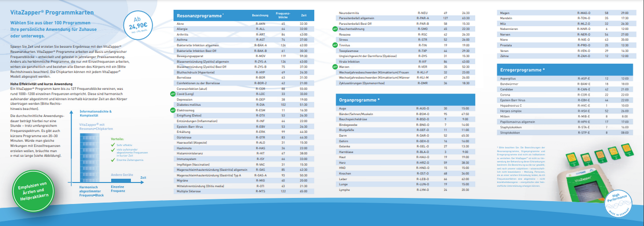This screenshot has width=644, height=226.
Task: Click the 'Erregerprogramme *' table header
Action: [565, 69]
